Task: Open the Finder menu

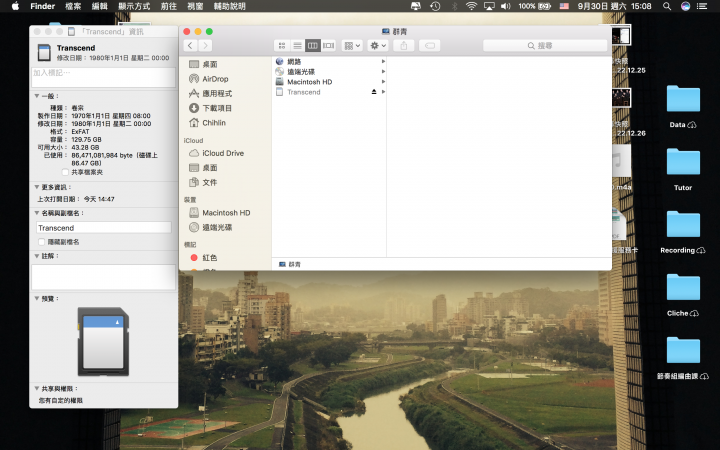Action: [x=43, y=6]
